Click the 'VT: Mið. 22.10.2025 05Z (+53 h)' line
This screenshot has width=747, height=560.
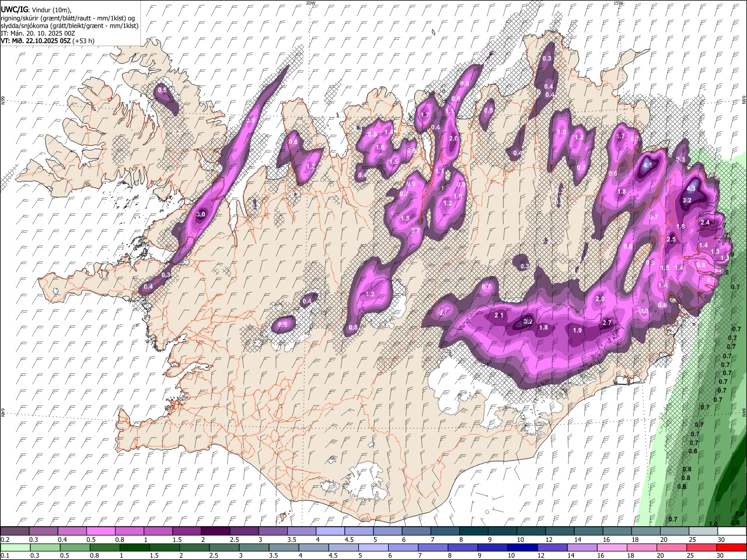48,41
